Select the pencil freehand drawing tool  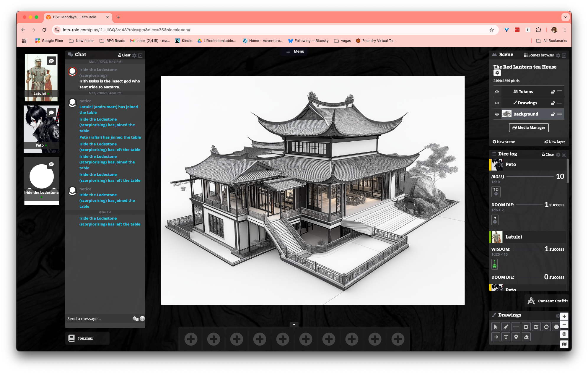(x=506, y=327)
